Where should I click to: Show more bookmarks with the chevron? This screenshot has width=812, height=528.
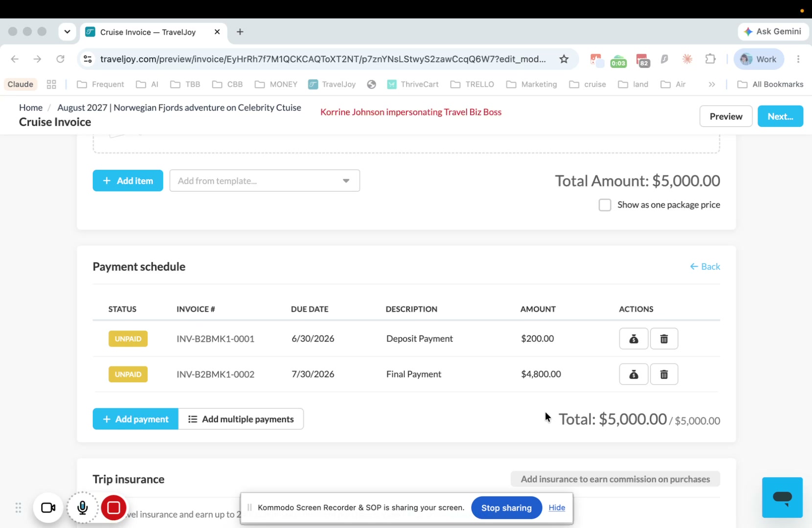(x=712, y=85)
